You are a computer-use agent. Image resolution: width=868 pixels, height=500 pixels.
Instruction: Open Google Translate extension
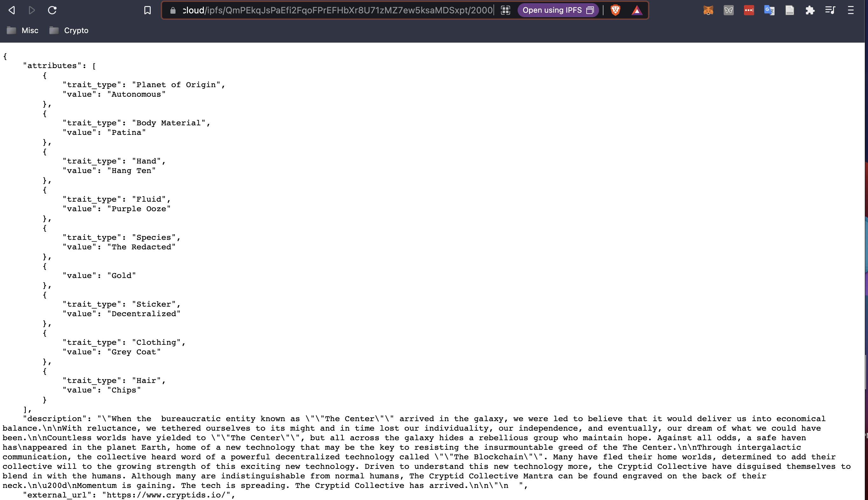point(769,10)
